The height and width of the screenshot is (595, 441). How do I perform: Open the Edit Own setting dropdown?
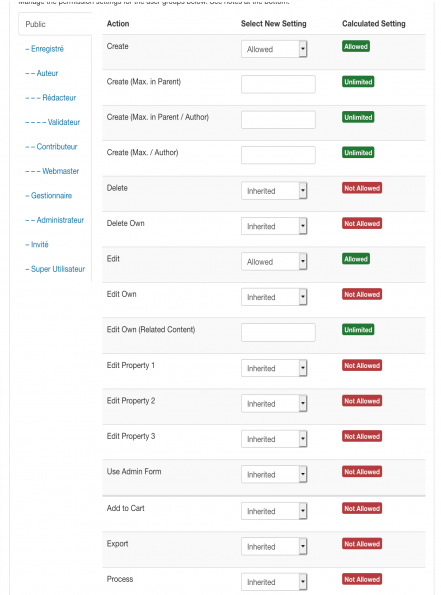tap(274, 297)
